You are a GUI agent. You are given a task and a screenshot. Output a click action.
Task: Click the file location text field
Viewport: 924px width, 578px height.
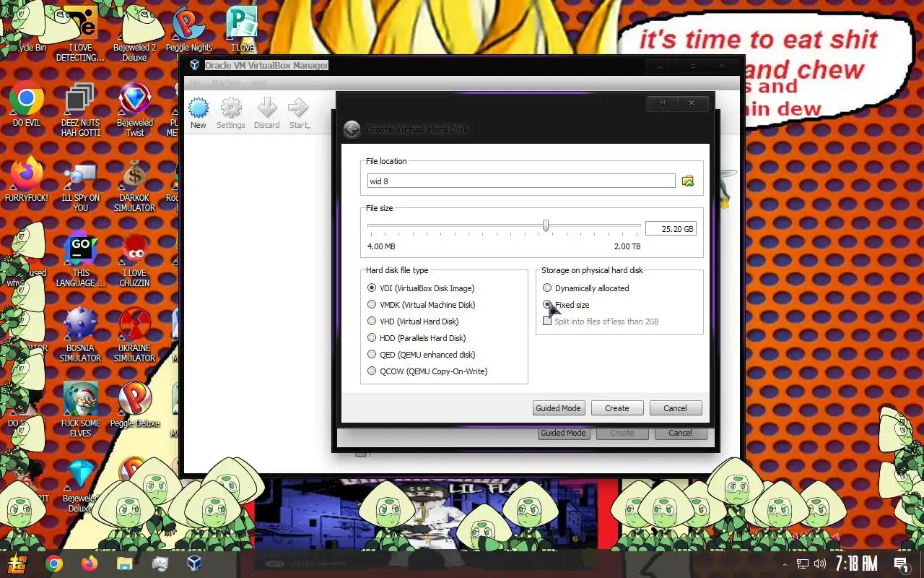(521, 181)
